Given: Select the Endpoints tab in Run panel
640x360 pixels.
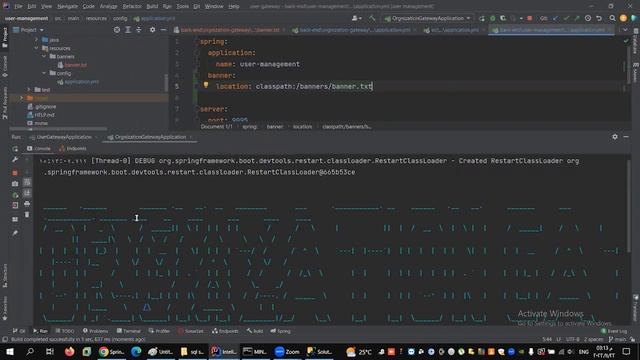Looking at the screenshot, I should tap(73, 149).
